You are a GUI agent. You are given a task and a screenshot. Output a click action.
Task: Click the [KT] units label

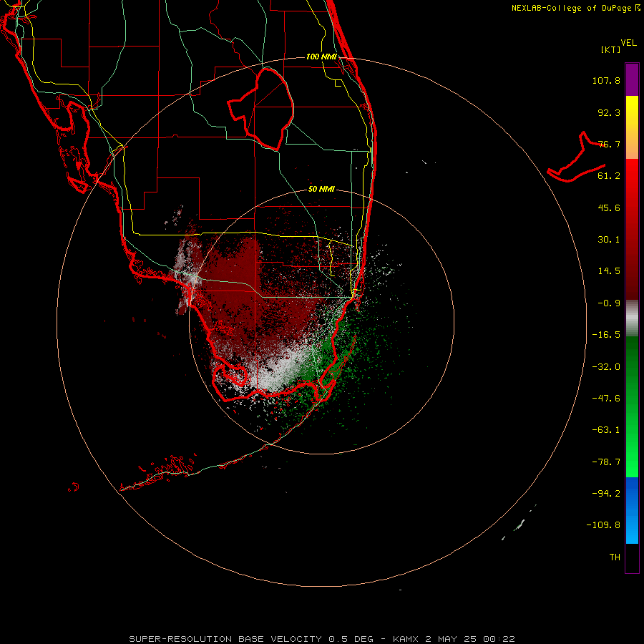tap(611, 49)
